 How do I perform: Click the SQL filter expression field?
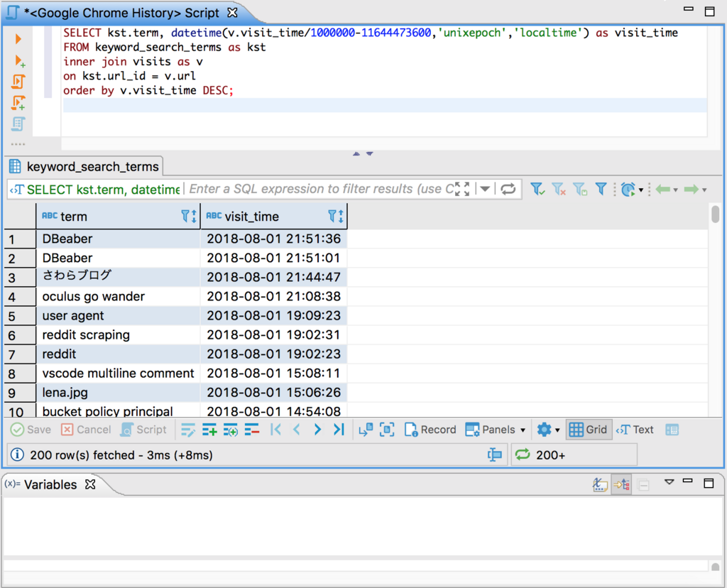click(320, 189)
